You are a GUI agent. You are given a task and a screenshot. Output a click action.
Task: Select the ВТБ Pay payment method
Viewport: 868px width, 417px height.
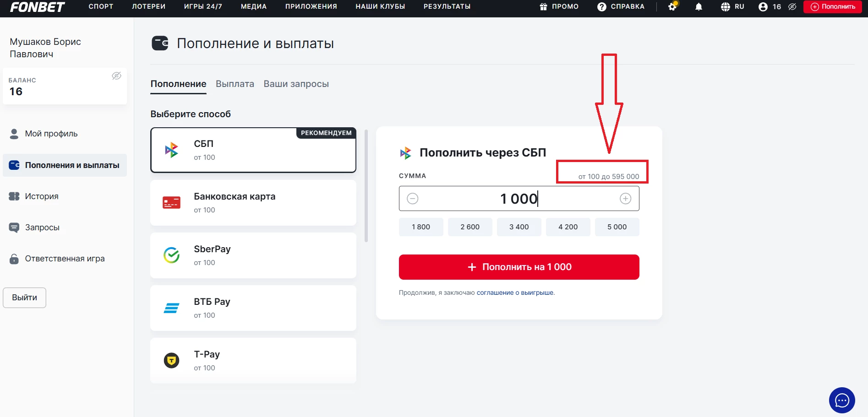tap(253, 308)
